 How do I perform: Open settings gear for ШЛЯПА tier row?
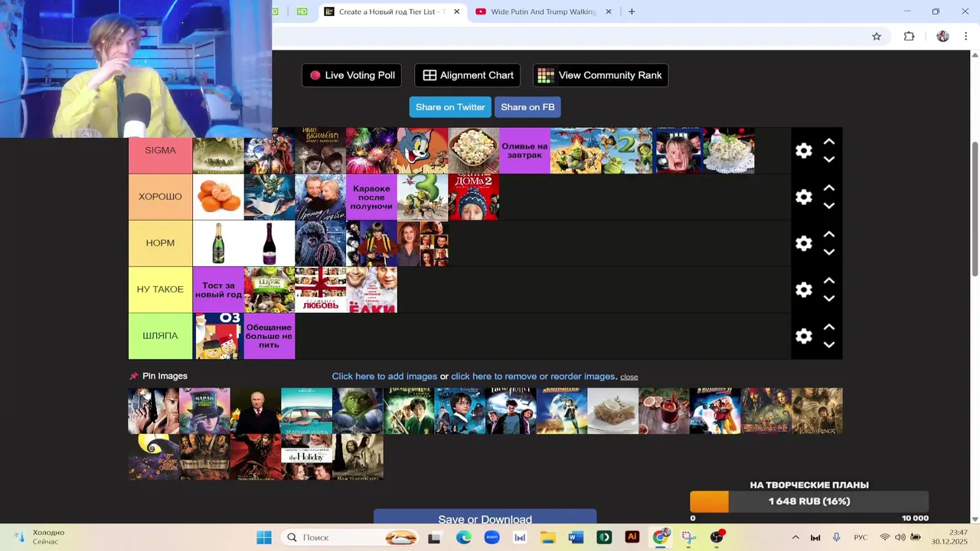[x=803, y=336]
